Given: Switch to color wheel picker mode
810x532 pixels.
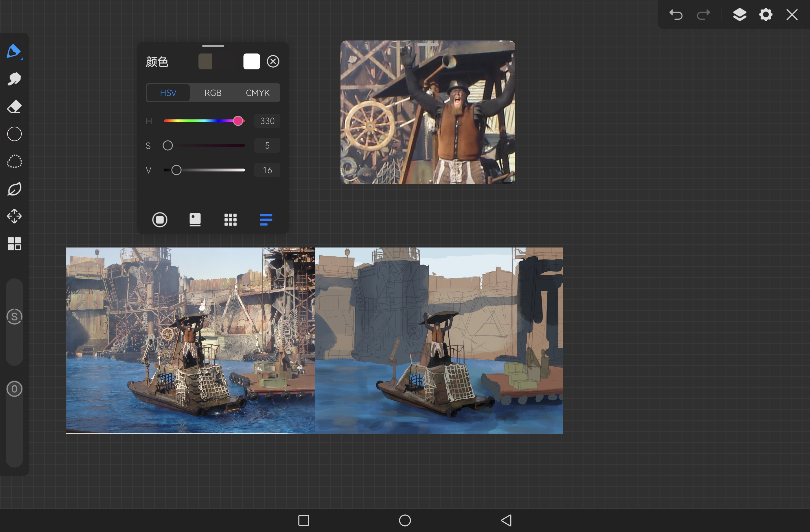Looking at the screenshot, I should point(160,220).
